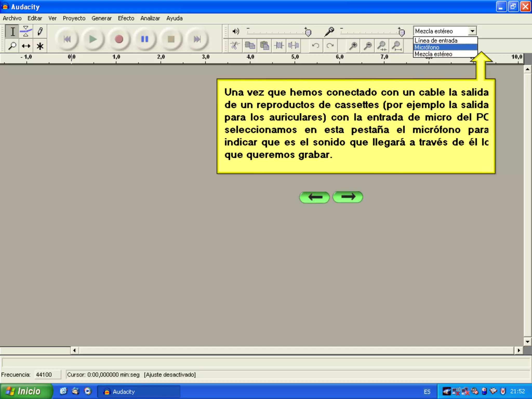Image resolution: width=532 pixels, height=399 pixels.
Task: Open the Archivo menu
Action: click(12, 18)
